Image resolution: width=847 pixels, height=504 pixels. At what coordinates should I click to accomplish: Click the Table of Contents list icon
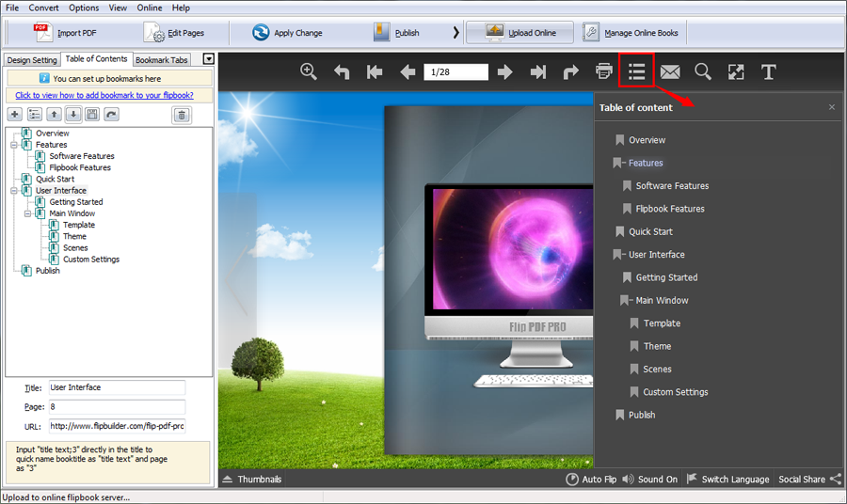637,72
